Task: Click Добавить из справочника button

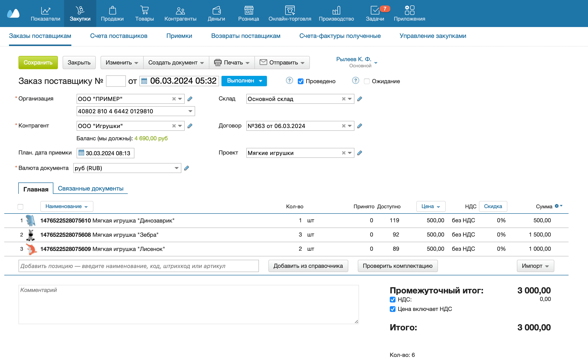Action: [308, 266]
